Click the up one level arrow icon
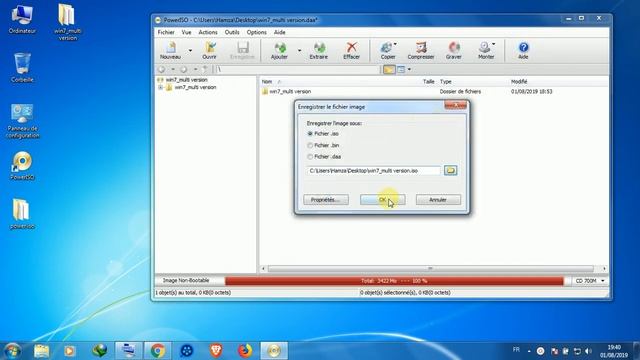The height and width of the screenshot is (360, 640). (205, 69)
